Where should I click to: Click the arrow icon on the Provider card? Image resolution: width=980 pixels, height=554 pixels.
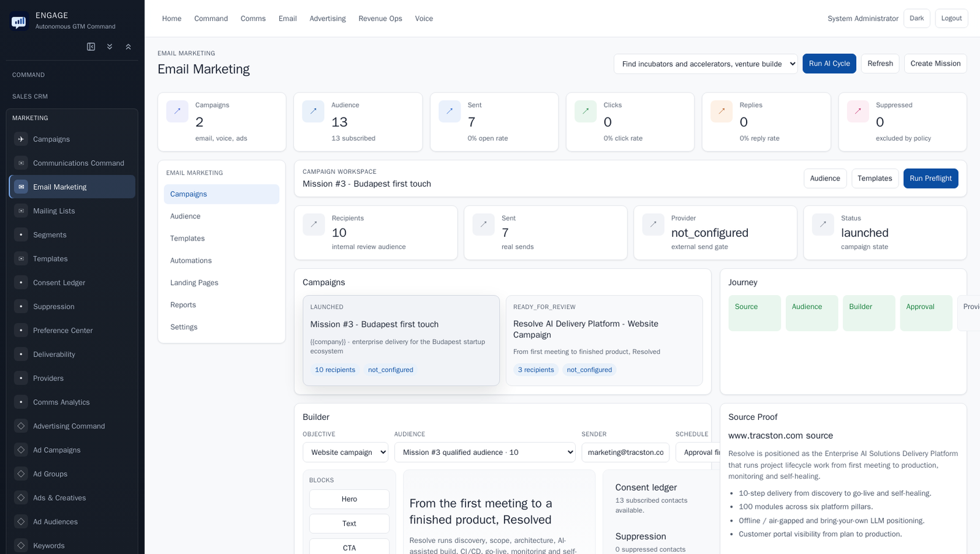coord(654,225)
